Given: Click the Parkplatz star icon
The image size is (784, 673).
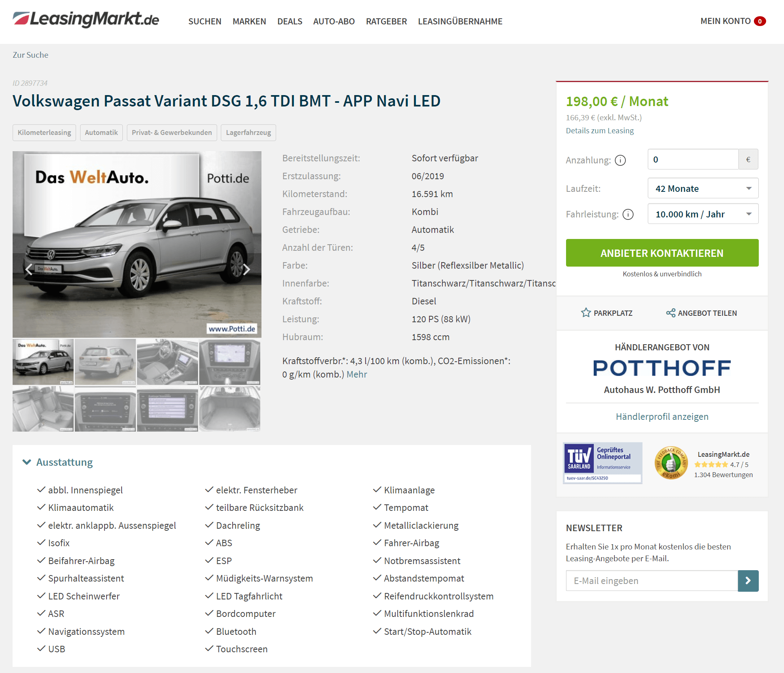Looking at the screenshot, I should [586, 313].
